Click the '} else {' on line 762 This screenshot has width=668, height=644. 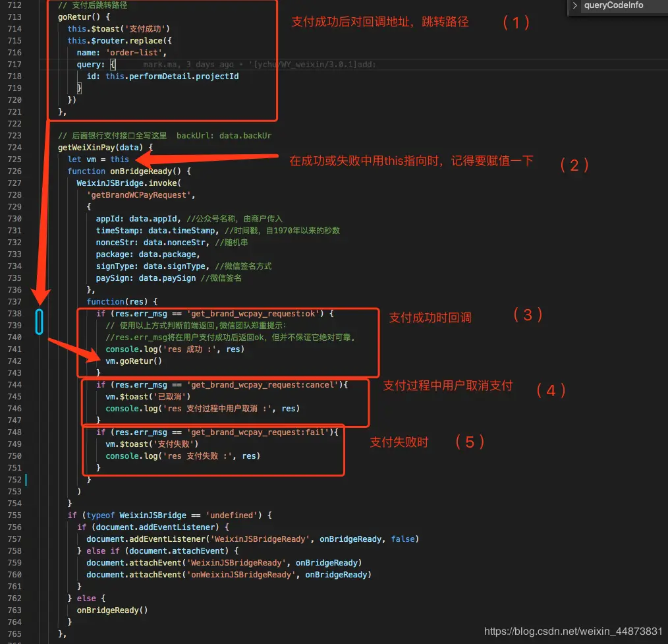coord(86,599)
